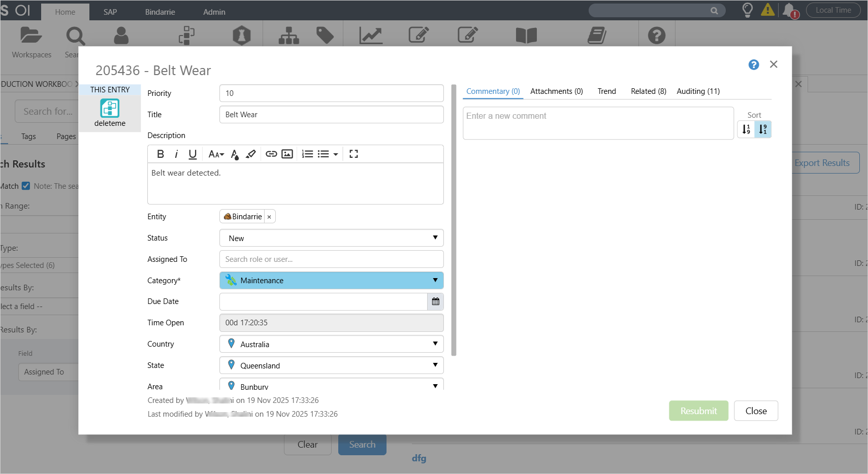Switch to the Attachments tab
The height and width of the screenshot is (474, 868).
click(x=556, y=91)
